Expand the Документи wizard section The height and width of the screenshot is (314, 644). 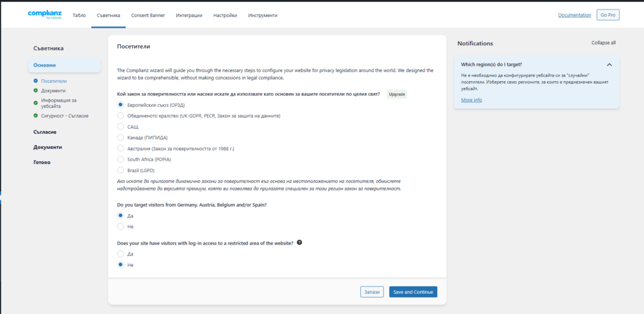tap(48, 147)
